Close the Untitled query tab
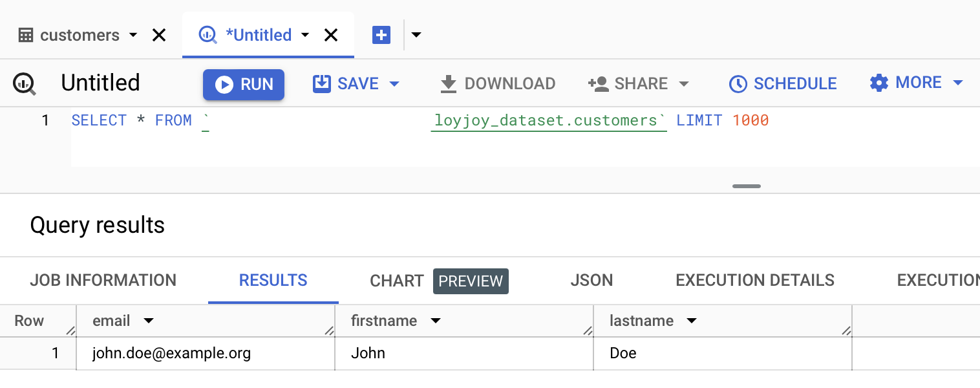The image size is (980, 388). (x=331, y=35)
